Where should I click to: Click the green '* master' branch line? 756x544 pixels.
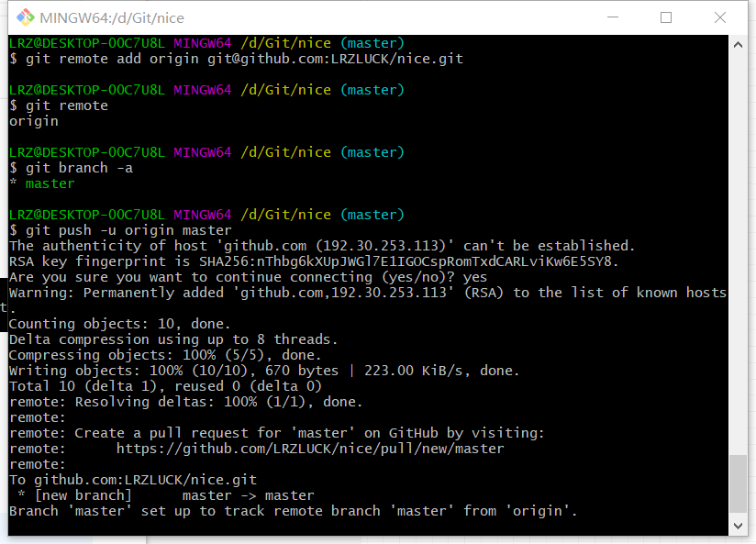pos(42,183)
